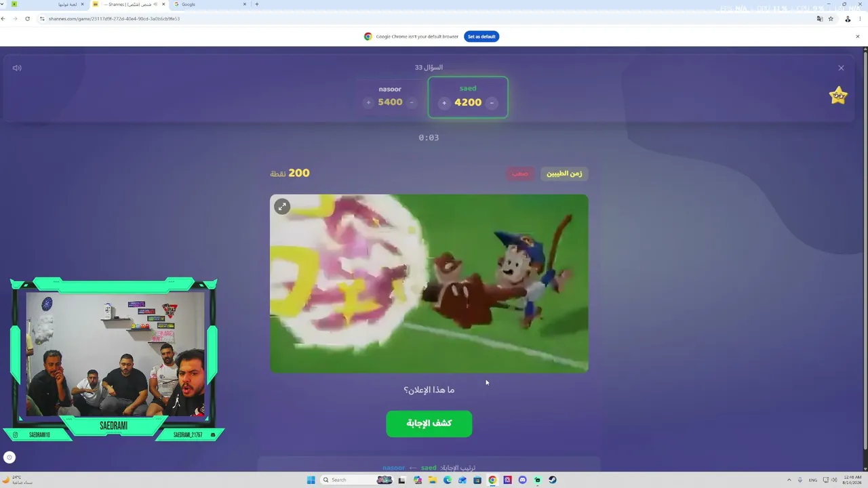The height and width of the screenshot is (488, 868).
Task: Mute the game sound using the speaker icon
Action: (x=17, y=68)
